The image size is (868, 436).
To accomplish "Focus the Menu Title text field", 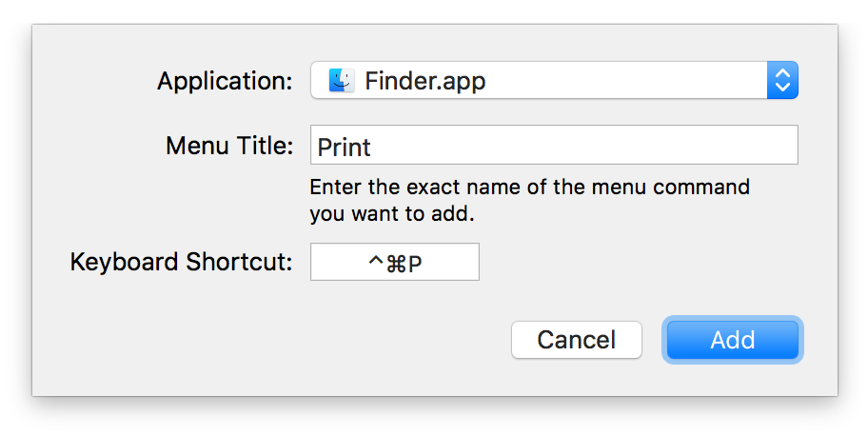I will (554, 145).
